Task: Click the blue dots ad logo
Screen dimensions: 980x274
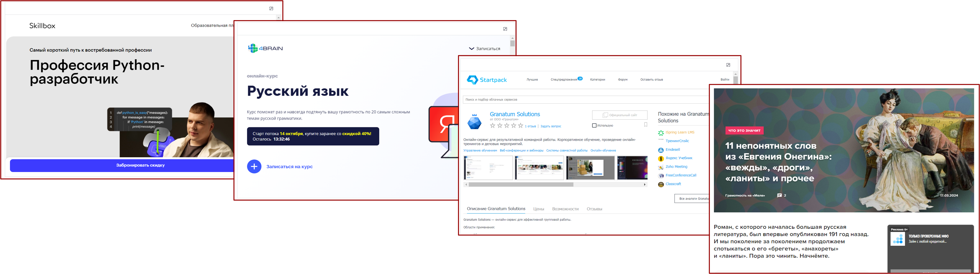Action: point(898,239)
